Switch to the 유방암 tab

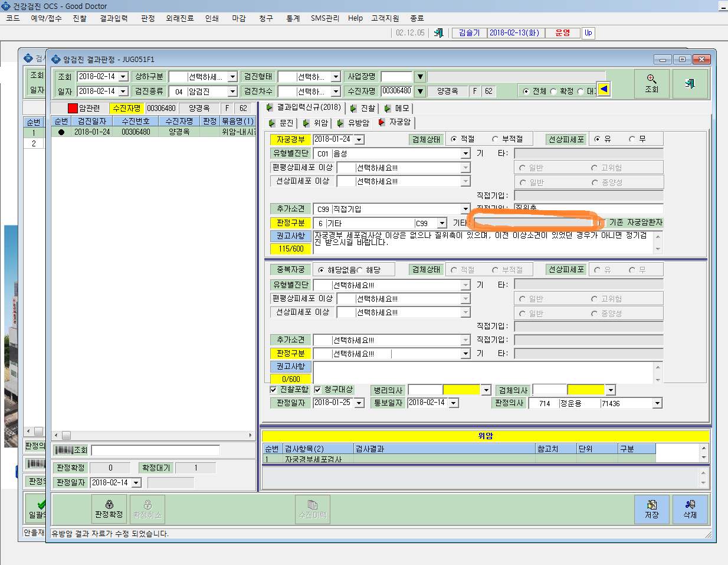[354, 123]
